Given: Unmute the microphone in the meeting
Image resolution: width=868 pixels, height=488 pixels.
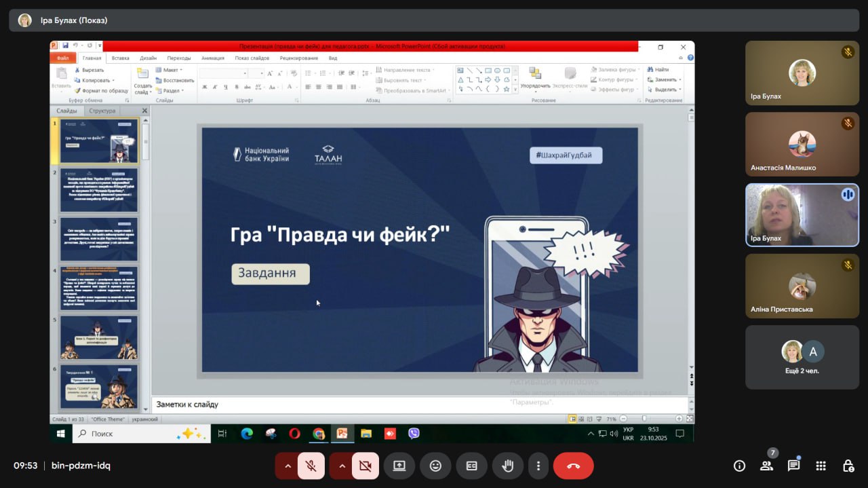Looking at the screenshot, I should tap(311, 466).
